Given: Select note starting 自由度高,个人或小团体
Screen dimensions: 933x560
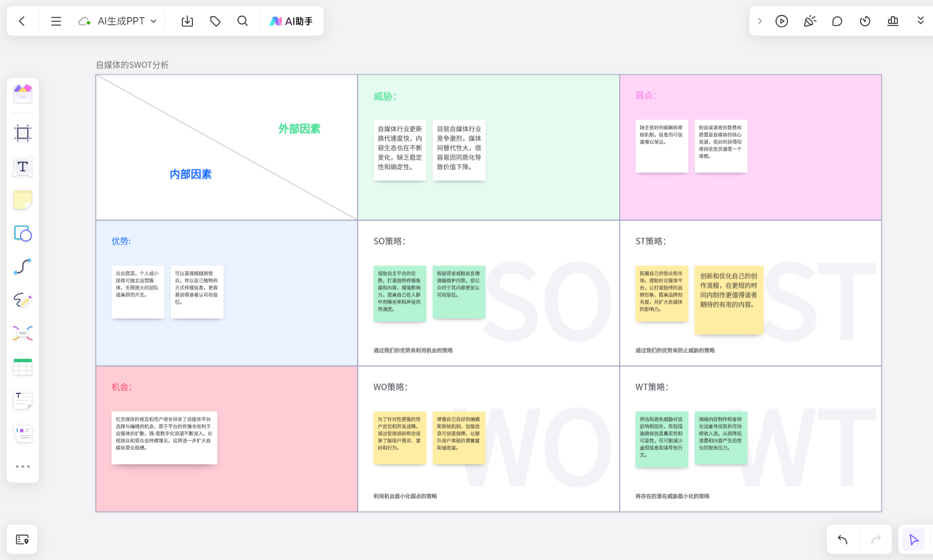Looking at the screenshot, I should (138, 292).
